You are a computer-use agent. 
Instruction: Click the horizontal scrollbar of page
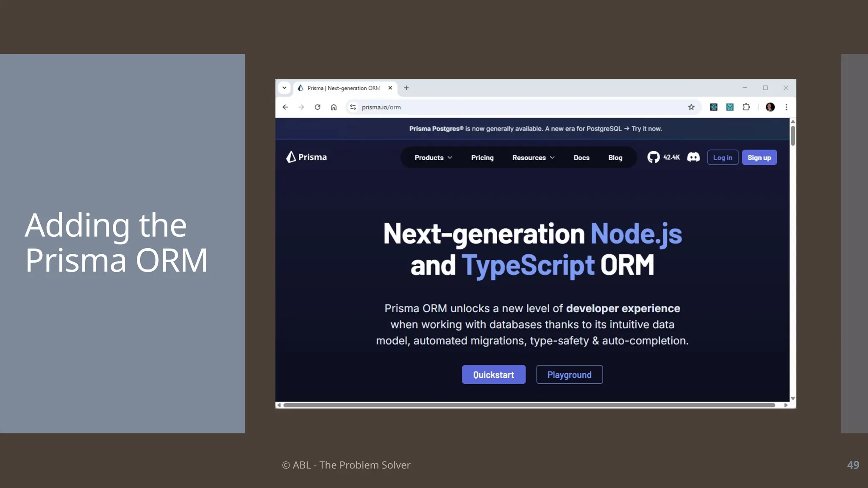[x=529, y=405]
